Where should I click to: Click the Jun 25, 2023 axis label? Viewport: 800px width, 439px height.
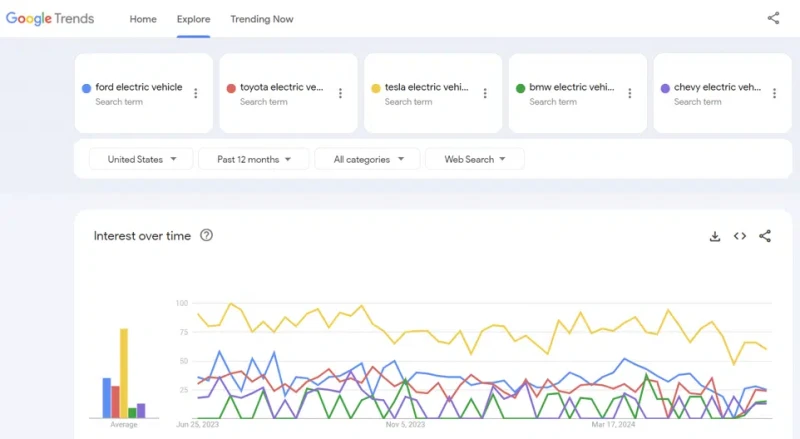coord(197,424)
